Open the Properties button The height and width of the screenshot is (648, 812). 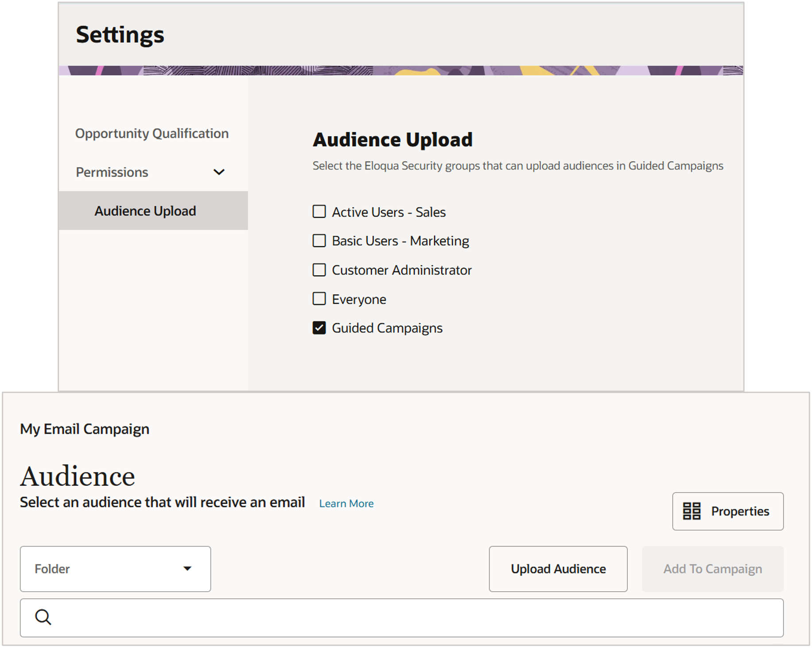click(x=728, y=511)
